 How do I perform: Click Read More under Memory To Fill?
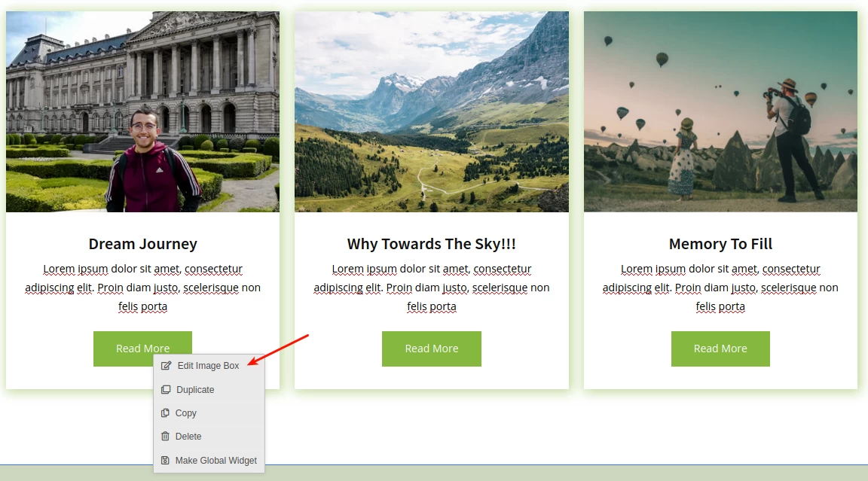720,349
